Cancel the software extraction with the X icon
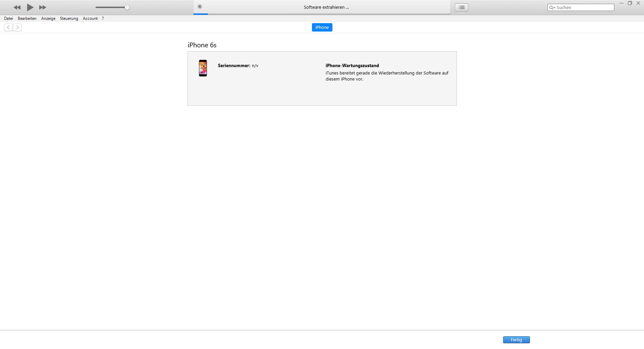This screenshot has width=644, height=349. pyautogui.click(x=200, y=6)
